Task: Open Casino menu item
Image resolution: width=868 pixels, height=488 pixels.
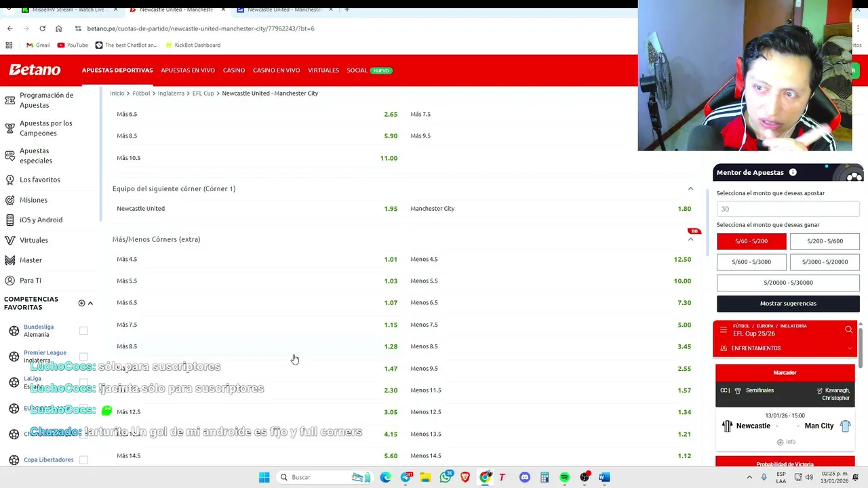Action: pyautogui.click(x=234, y=70)
